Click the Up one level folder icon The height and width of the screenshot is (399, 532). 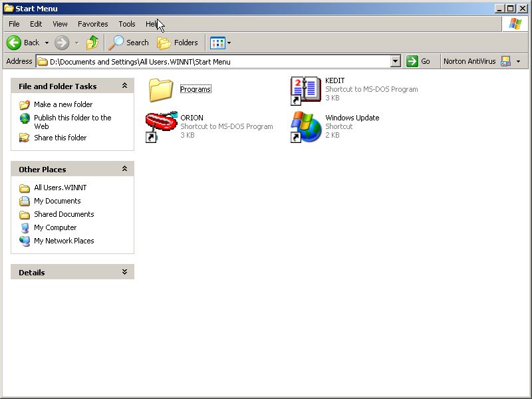pyautogui.click(x=92, y=43)
